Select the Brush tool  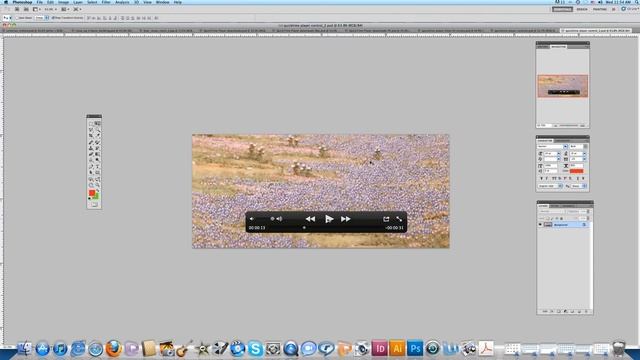[x=98, y=142]
